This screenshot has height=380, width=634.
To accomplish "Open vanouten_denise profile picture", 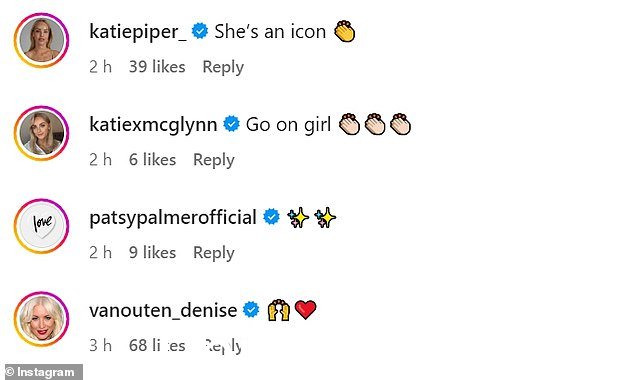I will (42, 319).
